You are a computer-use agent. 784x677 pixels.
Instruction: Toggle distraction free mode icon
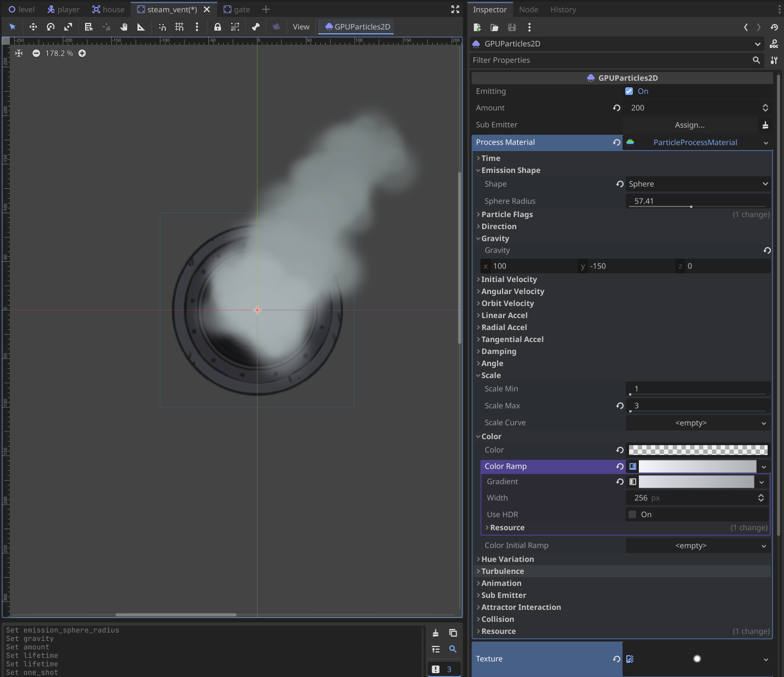point(455,9)
